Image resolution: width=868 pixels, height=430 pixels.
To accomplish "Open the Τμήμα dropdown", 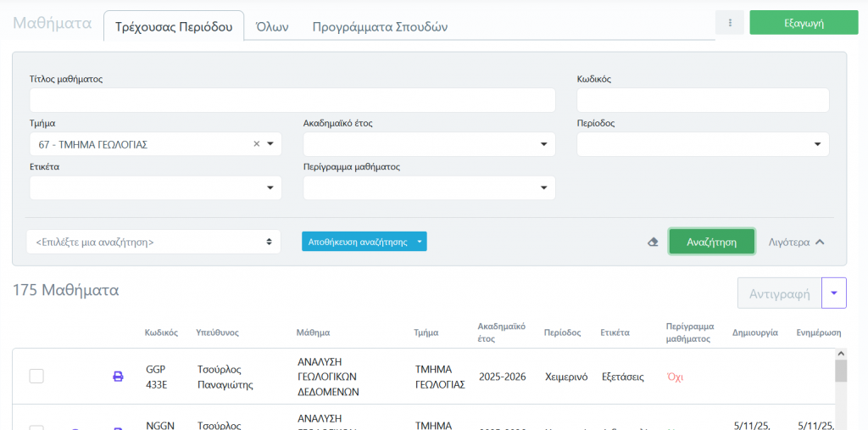I will pyautogui.click(x=270, y=144).
